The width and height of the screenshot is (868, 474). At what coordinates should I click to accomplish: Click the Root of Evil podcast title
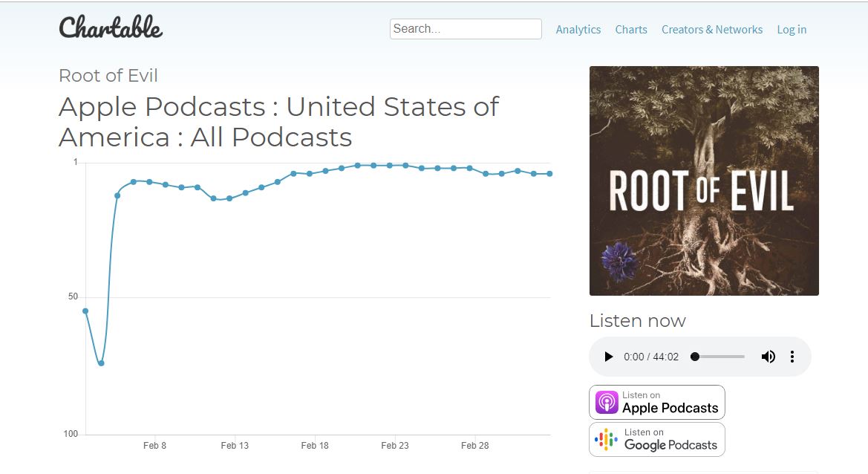(x=108, y=76)
